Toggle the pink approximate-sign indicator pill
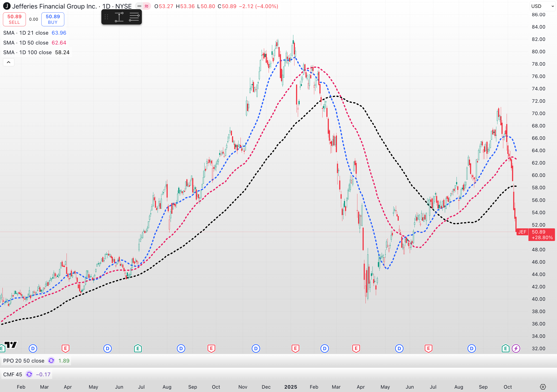The image size is (557, 392). tap(147, 6)
